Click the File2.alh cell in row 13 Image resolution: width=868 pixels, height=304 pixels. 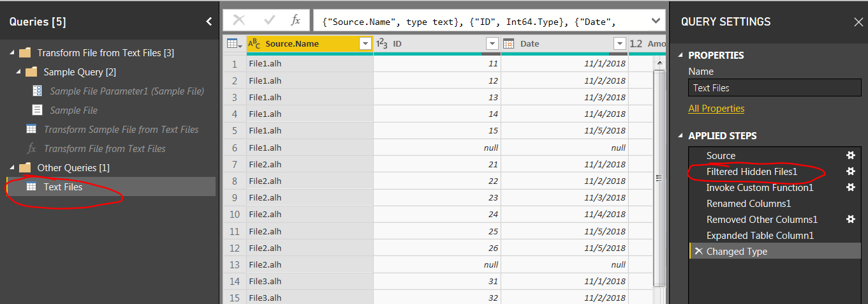tap(309, 264)
